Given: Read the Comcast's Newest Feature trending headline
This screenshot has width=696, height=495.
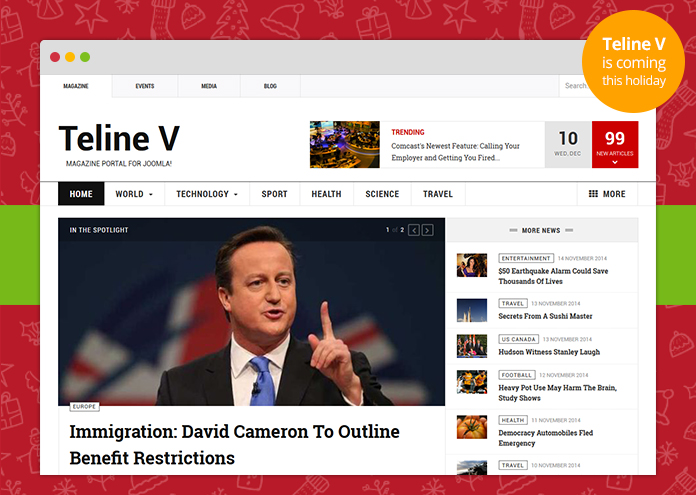Looking at the screenshot, I should pyautogui.click(x=455, y=152).
